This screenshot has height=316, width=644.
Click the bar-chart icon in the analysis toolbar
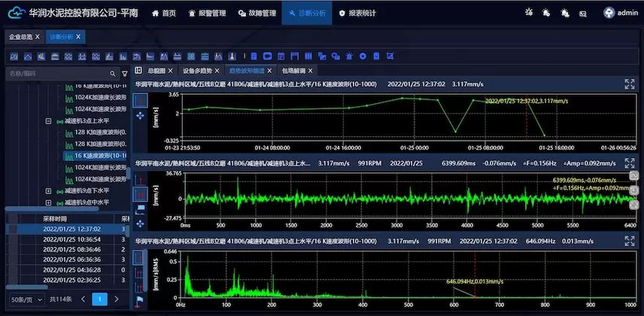click(x=123, y=56)
